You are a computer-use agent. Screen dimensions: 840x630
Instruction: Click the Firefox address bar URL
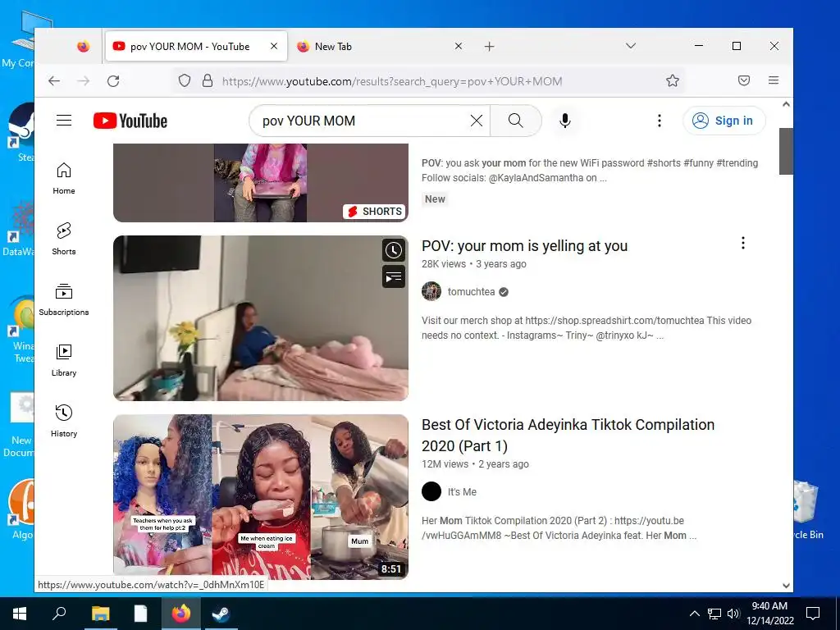392,81
